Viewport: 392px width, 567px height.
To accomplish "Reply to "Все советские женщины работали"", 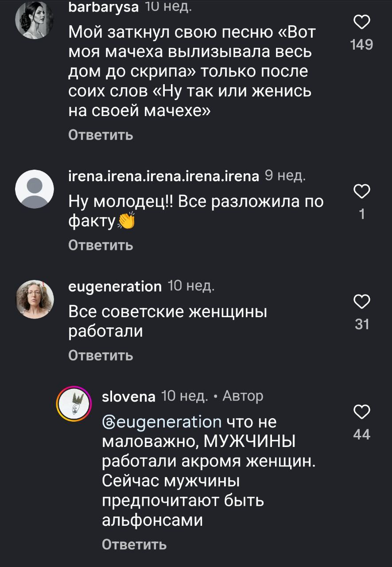I will point(101,355).
